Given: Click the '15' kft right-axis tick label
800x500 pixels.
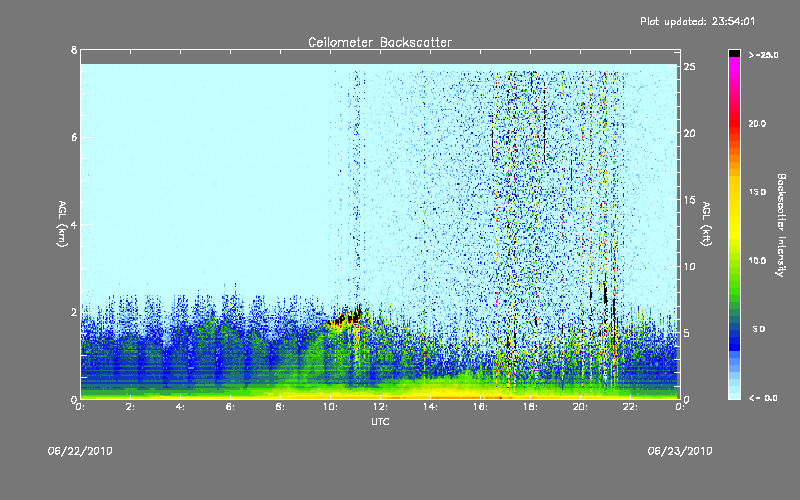Looking at the screenshot, I should pyautogui.click(x=690, y=200).
